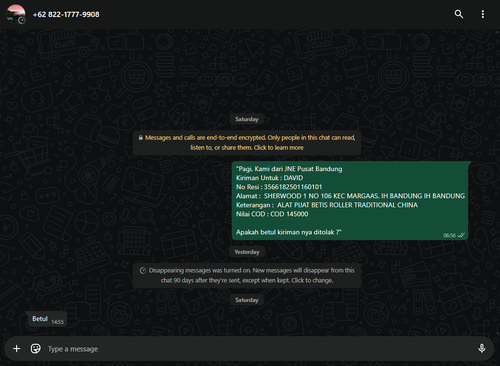Open the plus attachment menu
This screenshot has height=366, width=500.
pos(16,349)
